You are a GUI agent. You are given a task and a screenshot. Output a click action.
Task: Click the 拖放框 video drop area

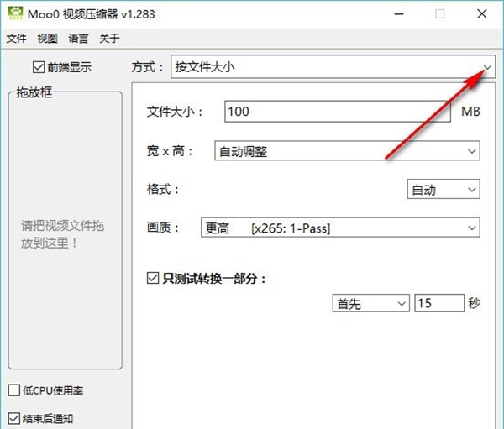coord(66,231)
